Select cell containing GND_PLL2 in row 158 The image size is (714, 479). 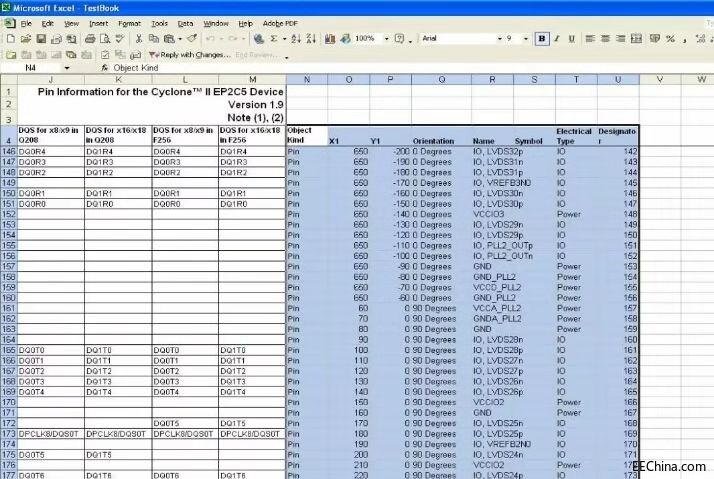click(492, 277)
